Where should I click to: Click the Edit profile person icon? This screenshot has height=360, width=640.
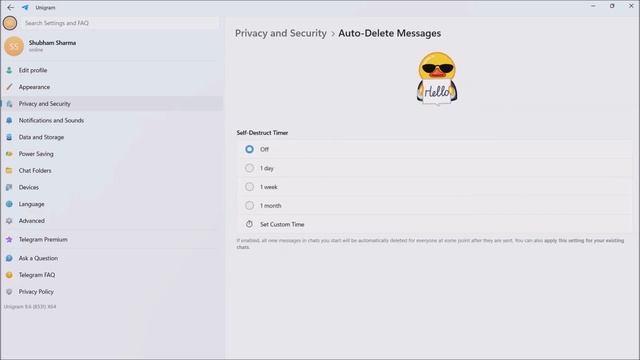[9, 70]
